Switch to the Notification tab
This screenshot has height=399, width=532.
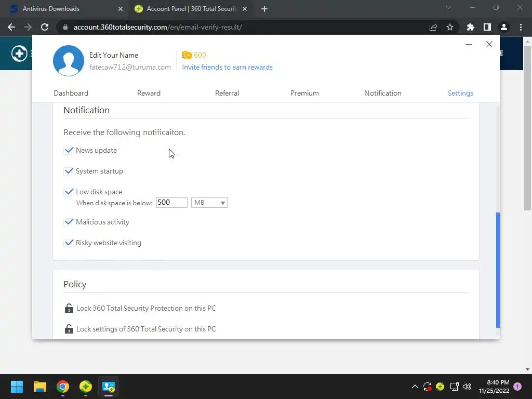tap(383, 93)
